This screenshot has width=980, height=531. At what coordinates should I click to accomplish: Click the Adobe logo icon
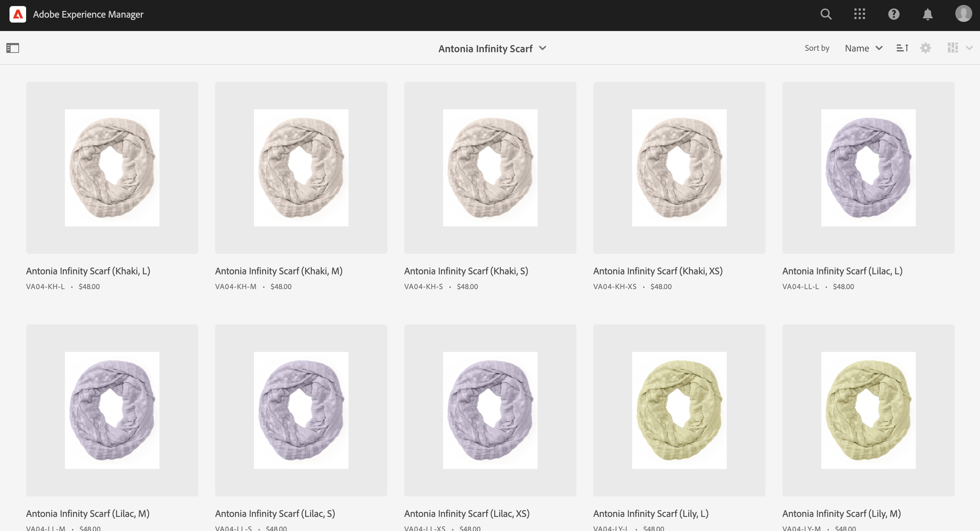[18, 14]
